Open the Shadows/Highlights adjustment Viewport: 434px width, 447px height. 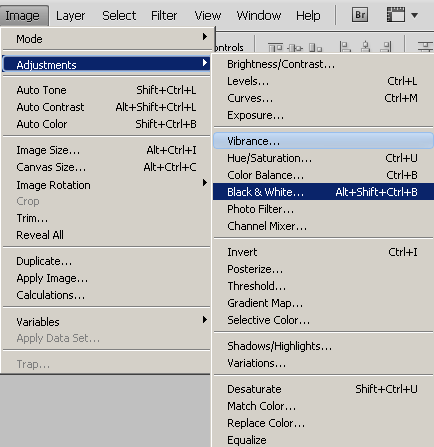pos(323,346)
